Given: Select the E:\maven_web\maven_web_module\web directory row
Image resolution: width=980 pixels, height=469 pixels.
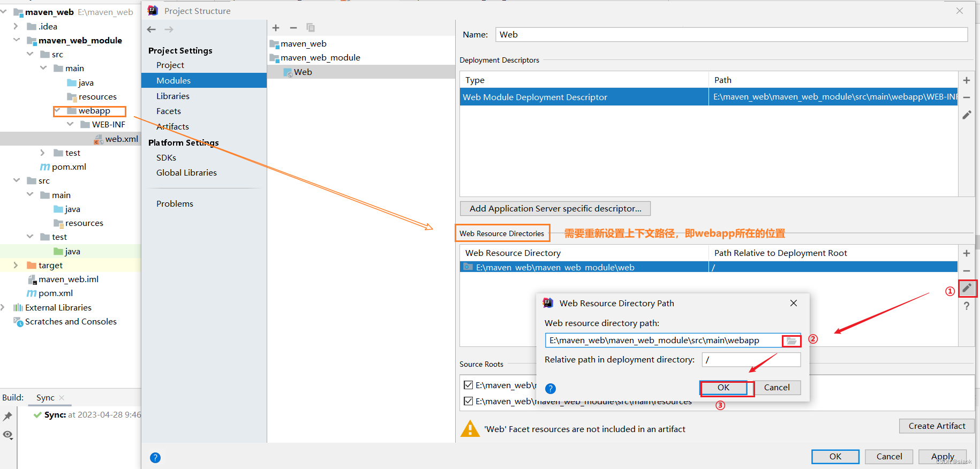Looking at the screenshot, I should (708, 267).
